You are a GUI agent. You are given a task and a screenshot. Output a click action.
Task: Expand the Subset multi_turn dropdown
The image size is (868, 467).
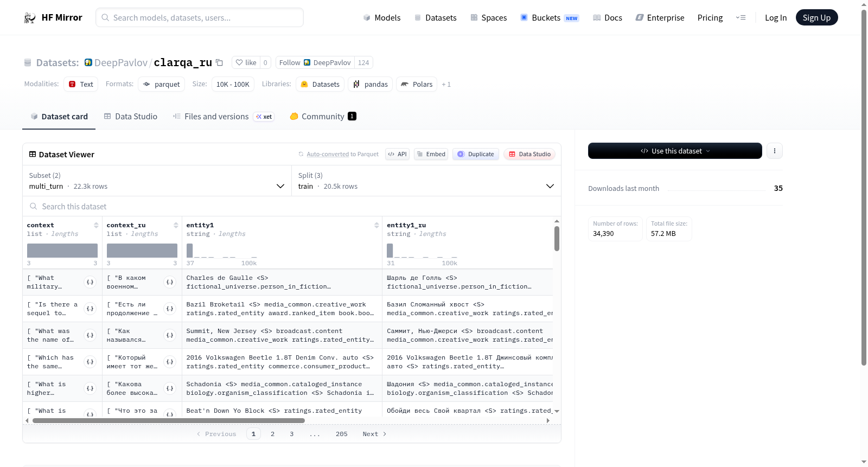coord(157,181)
